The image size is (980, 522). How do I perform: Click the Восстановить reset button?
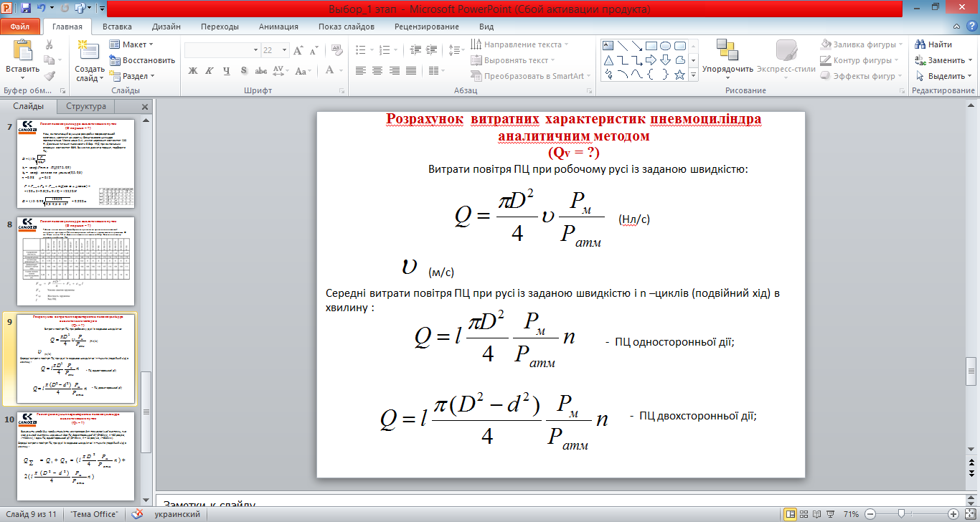[x=143, y=60]
